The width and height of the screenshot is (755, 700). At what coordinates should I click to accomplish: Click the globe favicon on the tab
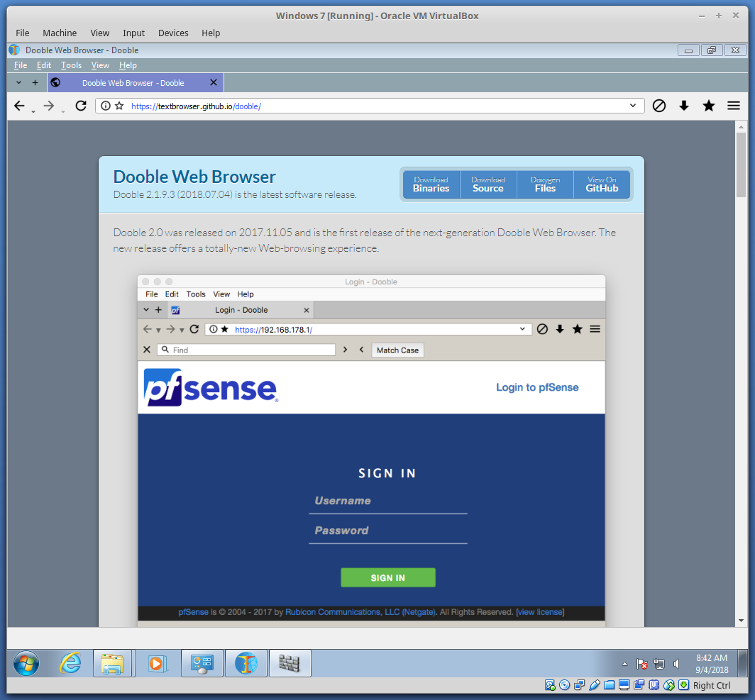(x=55, y=83)
